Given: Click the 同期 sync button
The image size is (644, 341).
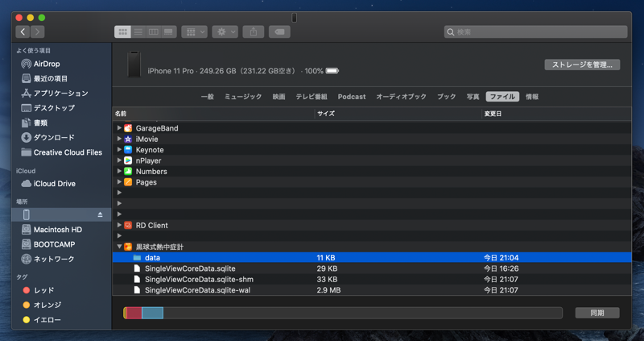Looking at the screenshot, I should coord(597,313).
